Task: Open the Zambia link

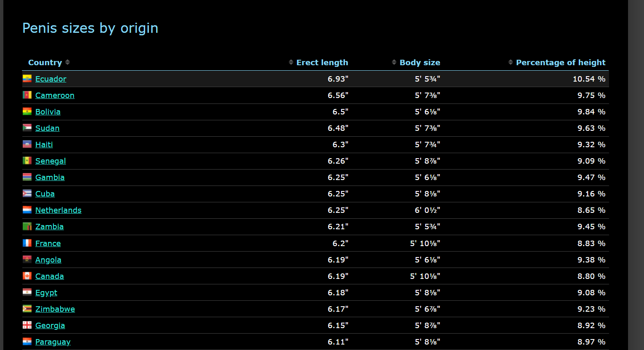Action: 50,226
